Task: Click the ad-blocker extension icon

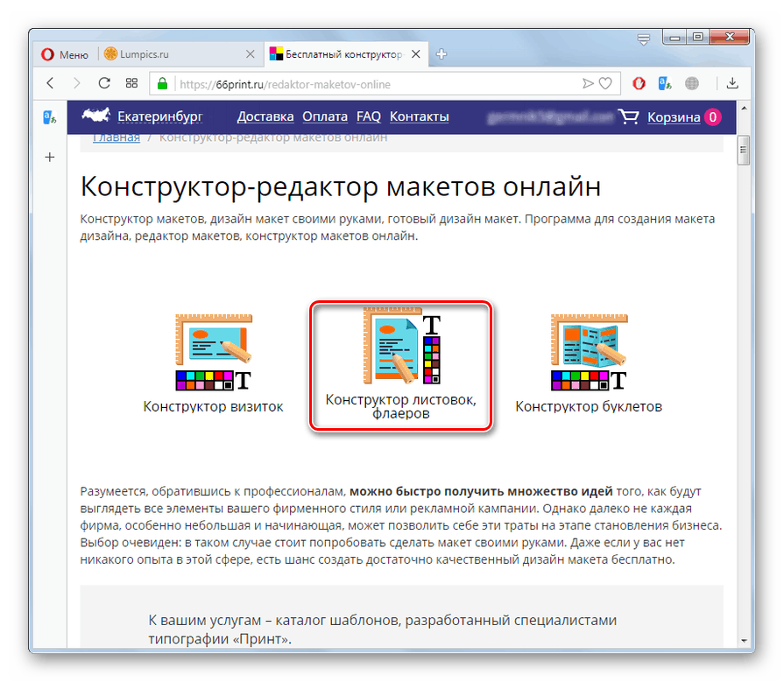Action: [x=639, y=83]
